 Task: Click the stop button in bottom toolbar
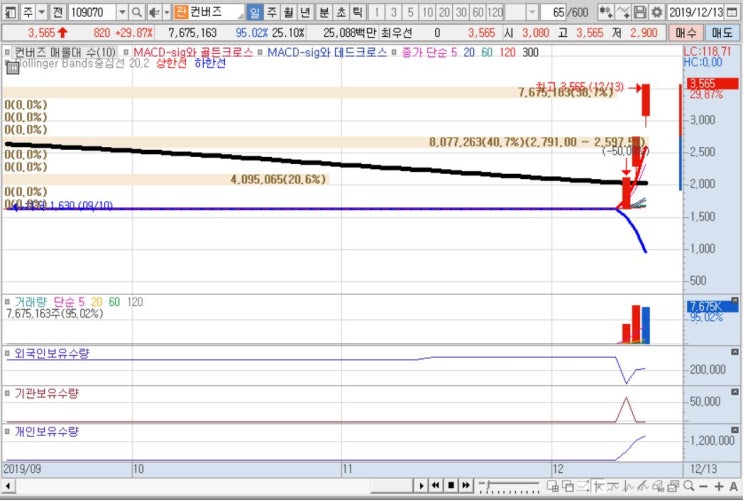[x=451, y=486]
